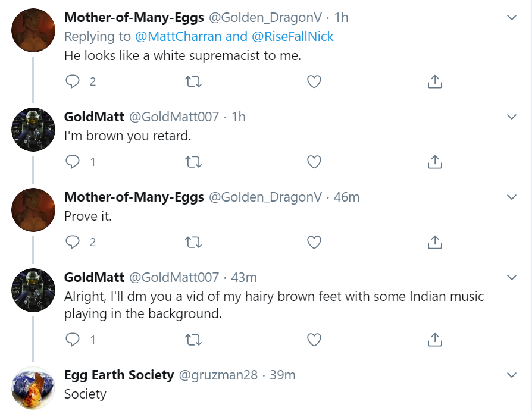Open tweet menu for GoldMatt 43m tweet

[511, 278]
